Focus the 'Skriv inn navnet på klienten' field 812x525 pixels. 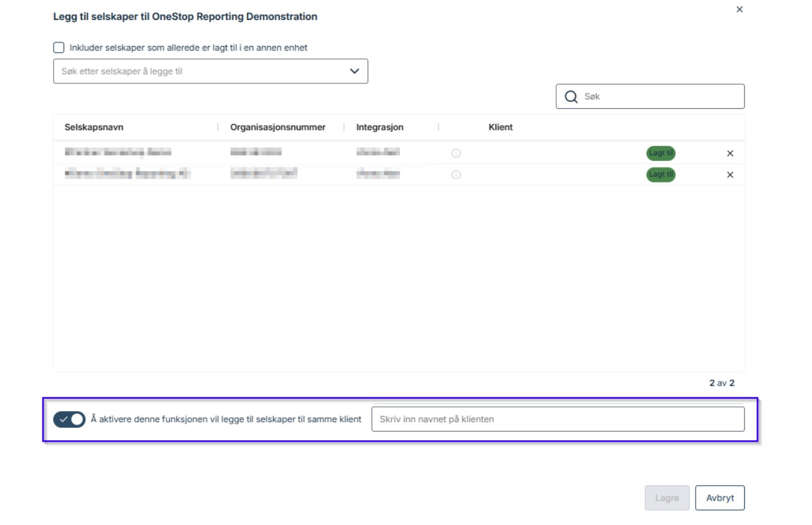click(557, 419)
